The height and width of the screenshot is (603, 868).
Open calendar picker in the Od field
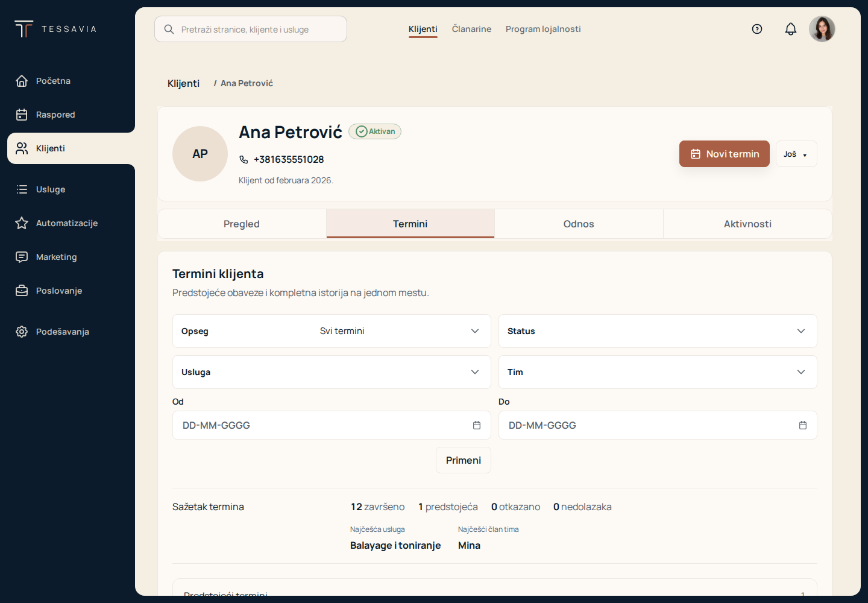[477, 425]
